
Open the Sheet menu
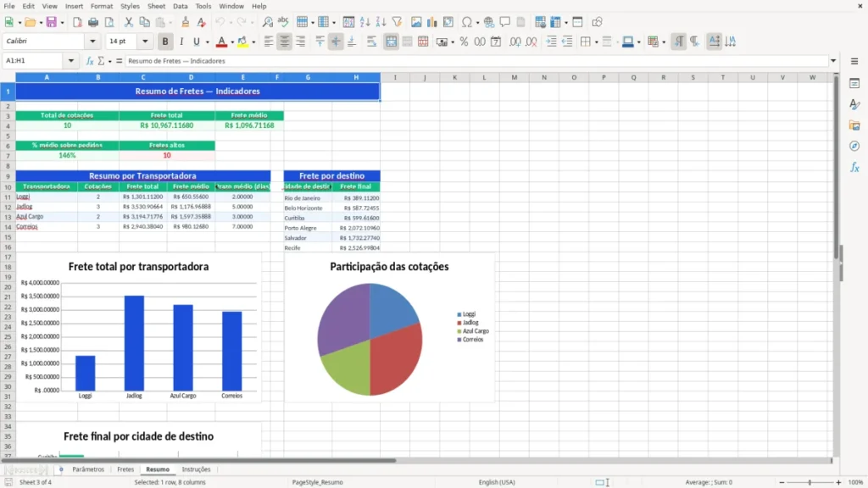[156, 6]
